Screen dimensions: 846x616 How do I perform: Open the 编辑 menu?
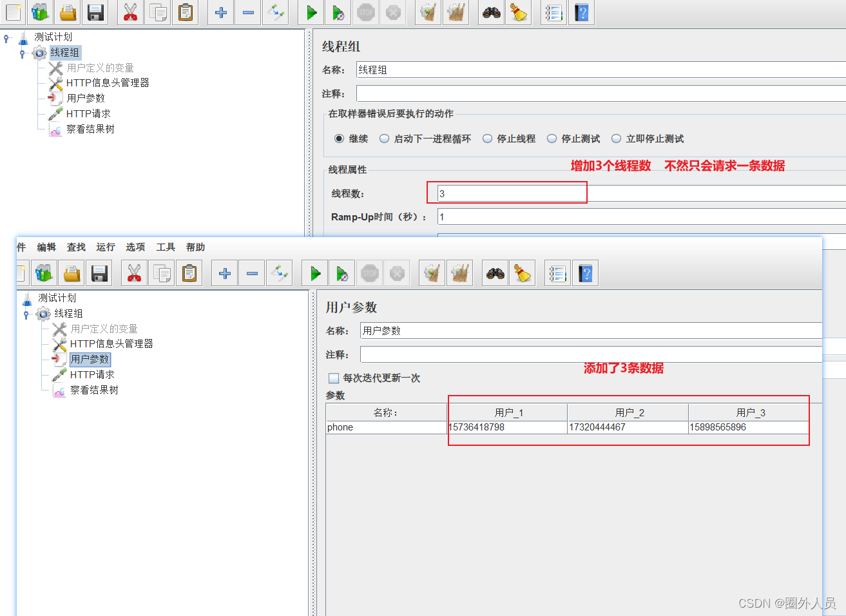(x=46, y=247)
